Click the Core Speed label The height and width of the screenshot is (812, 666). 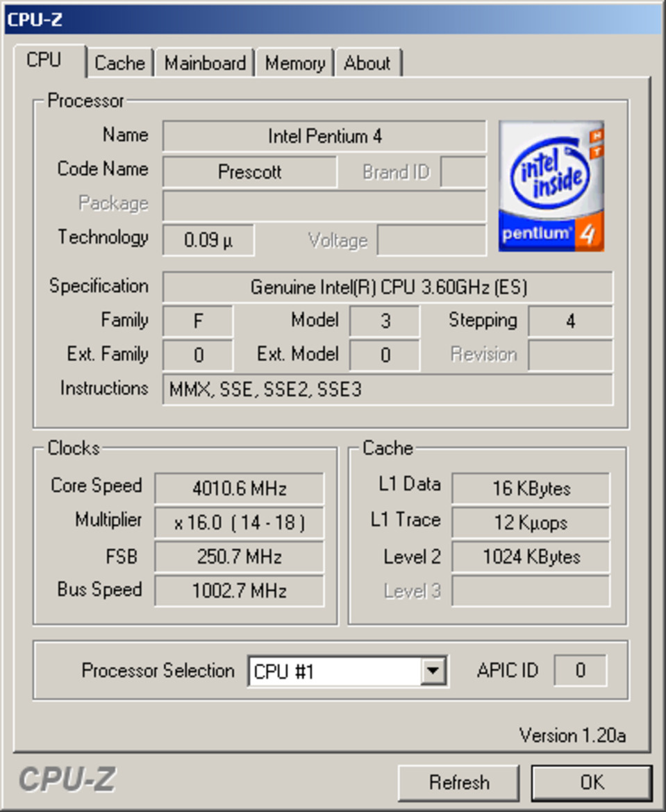(x=97, y=486)
